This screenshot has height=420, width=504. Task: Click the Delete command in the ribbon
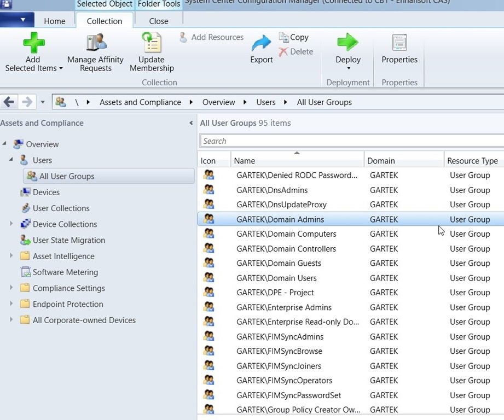click(296, 52)
